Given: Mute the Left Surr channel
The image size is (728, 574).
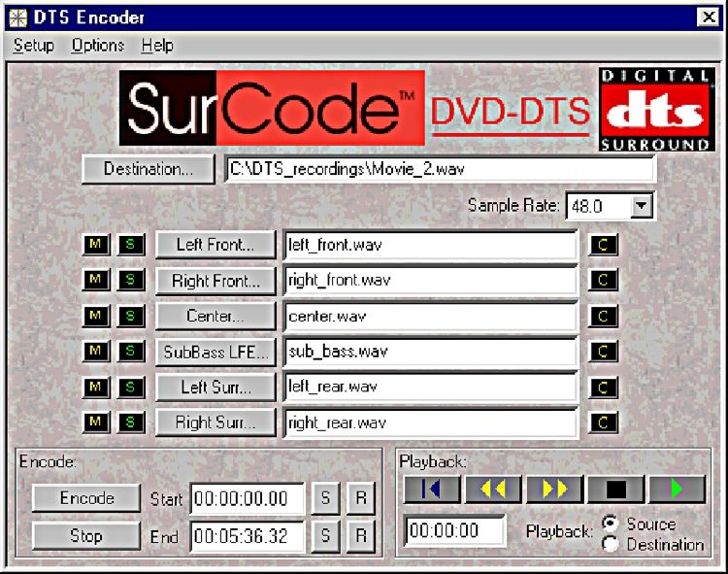Looking at the screenshot, I should [96, 388].
